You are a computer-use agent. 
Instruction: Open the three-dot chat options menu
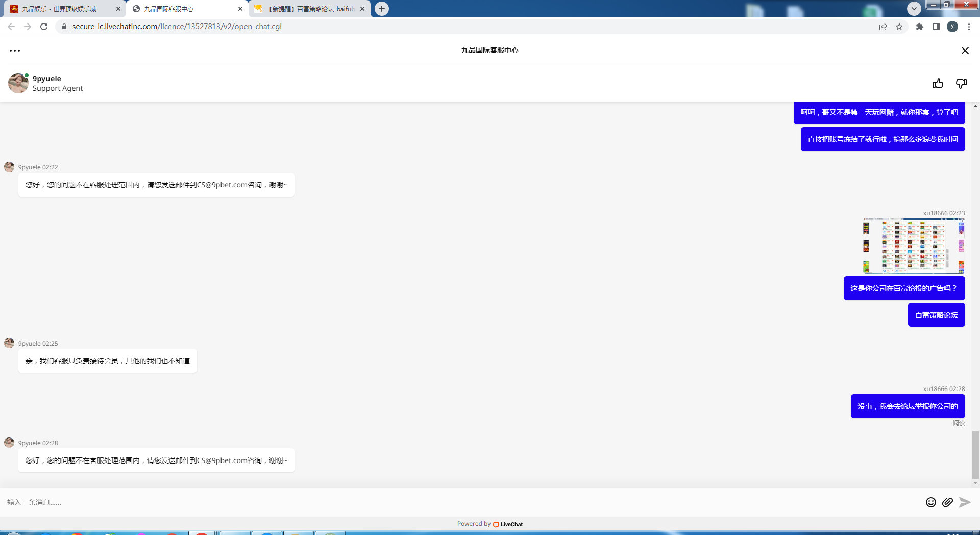click(15, 51)
